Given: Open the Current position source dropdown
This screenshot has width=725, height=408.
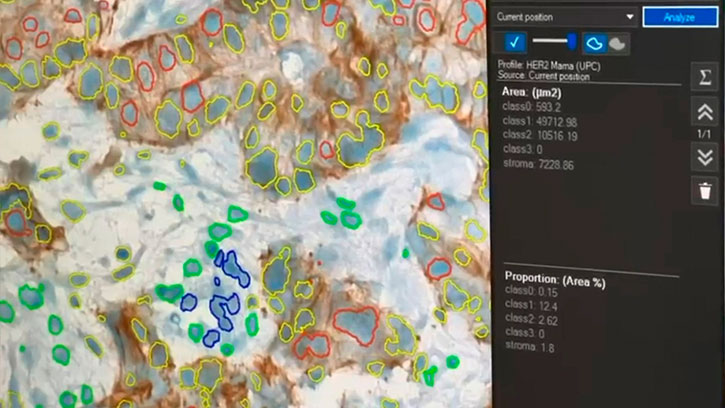Looking at the screenshot, I should click(565, 17).
